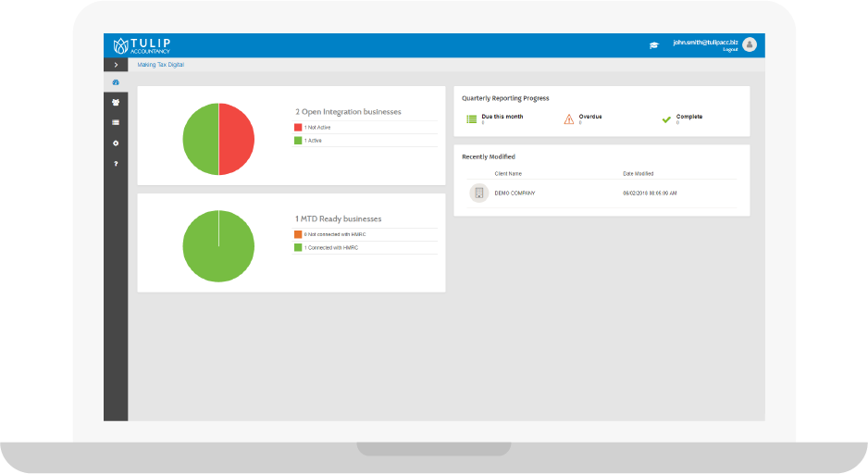
Task: Open the Dashboard gauge icon in sidebar
Action: (116, 82)
